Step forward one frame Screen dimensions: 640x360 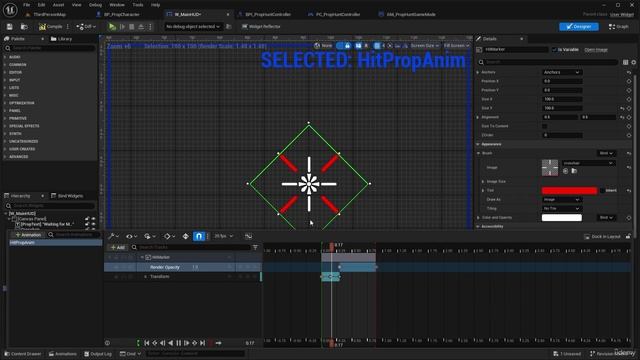(187, 343)
